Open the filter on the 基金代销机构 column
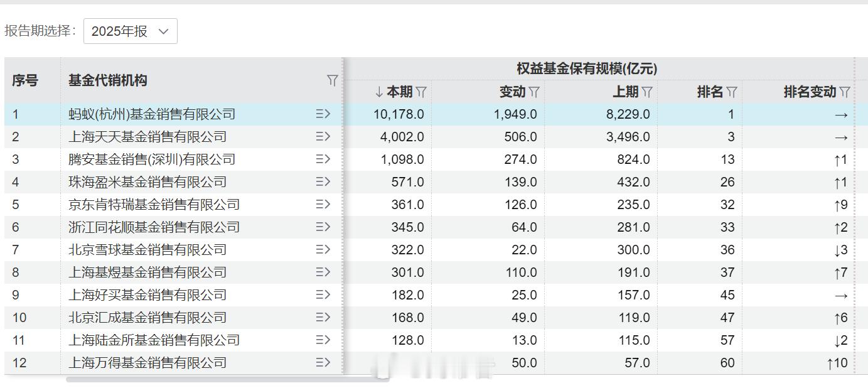This screenshot has height=388, width=868. (331, 81)
